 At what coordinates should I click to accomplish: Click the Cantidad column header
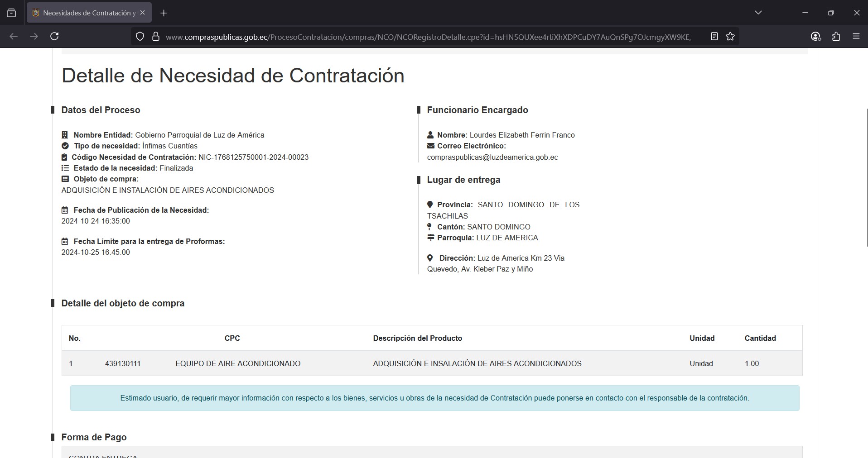click(760, 338)
